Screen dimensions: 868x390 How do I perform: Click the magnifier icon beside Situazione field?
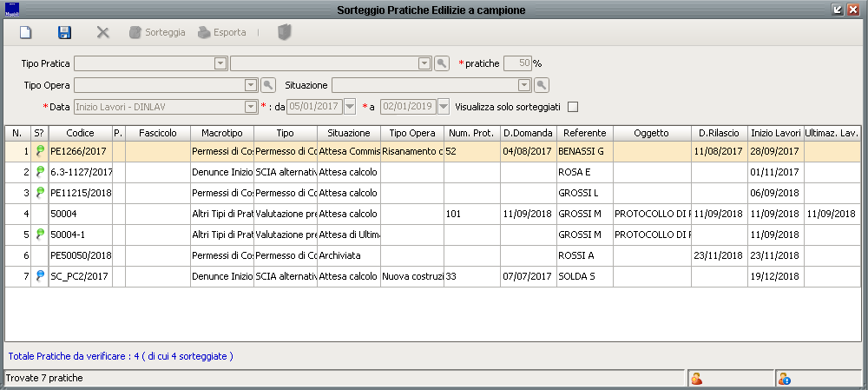(541, 85)
